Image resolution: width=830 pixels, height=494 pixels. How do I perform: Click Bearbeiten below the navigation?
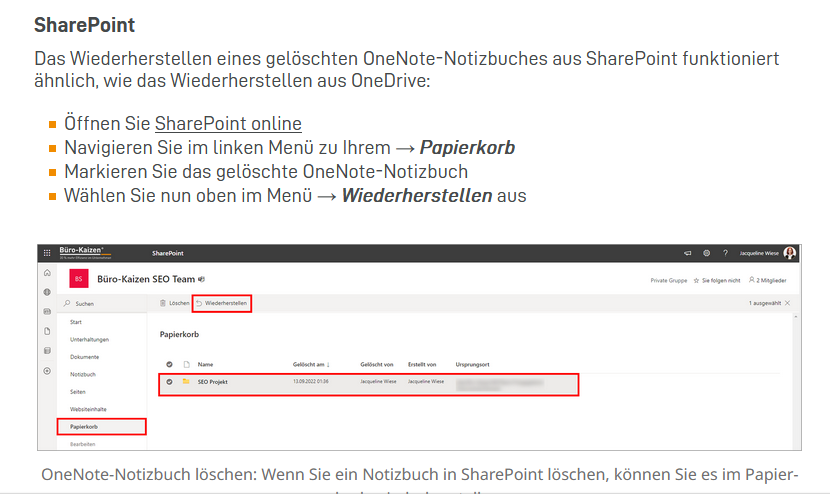coord(83,444)
